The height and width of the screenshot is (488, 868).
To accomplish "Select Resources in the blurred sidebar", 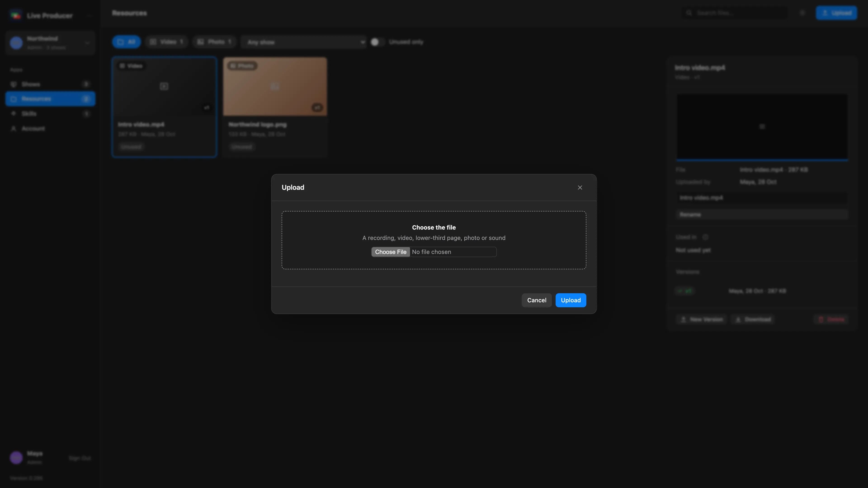I will point(50,99).
